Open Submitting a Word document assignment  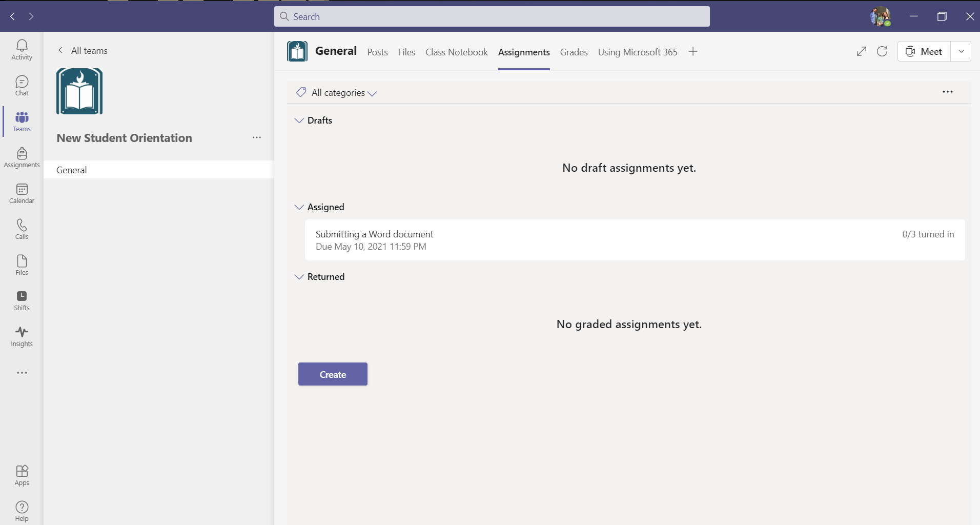[x=635, y=240]
